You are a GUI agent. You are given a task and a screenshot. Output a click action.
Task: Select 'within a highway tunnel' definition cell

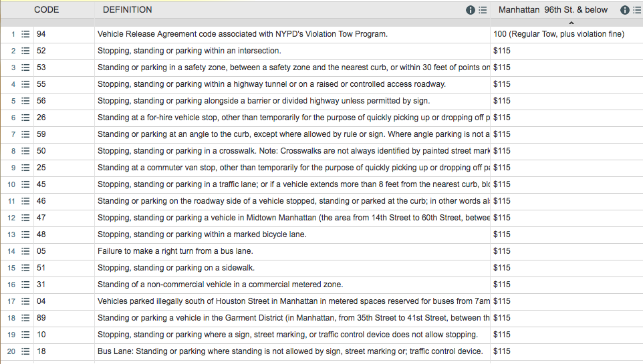[292, 84]
